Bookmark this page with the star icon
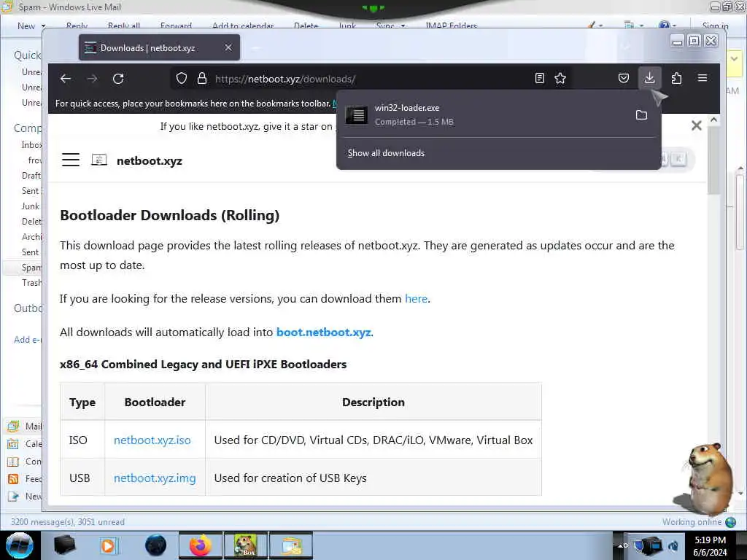Screen dimensions: 747x560 [x=560, y=78]
